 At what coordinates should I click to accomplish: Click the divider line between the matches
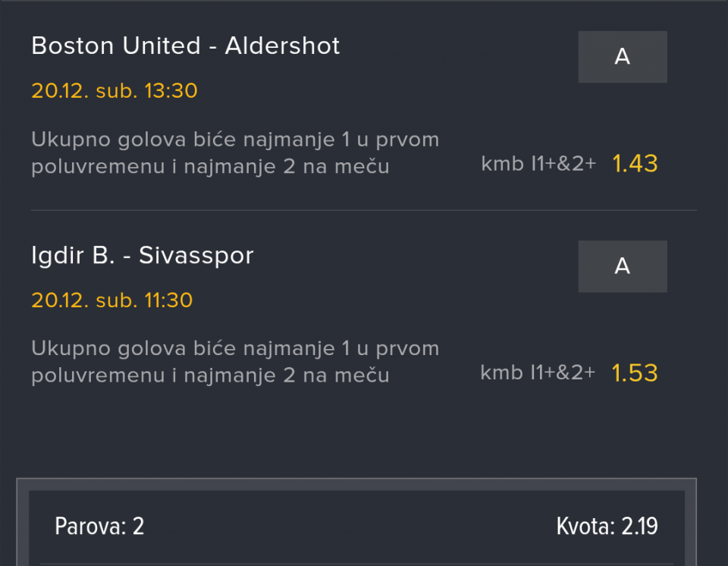pos(363,210)
